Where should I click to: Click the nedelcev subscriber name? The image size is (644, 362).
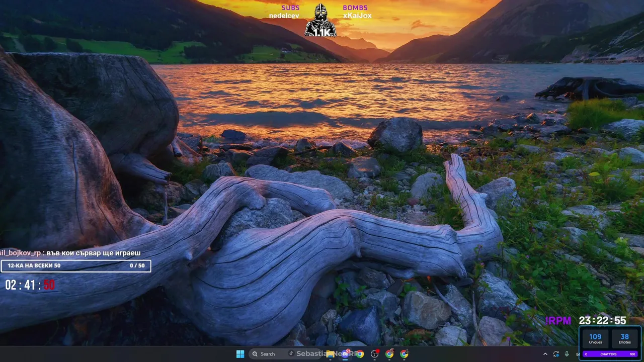[284, 16]
